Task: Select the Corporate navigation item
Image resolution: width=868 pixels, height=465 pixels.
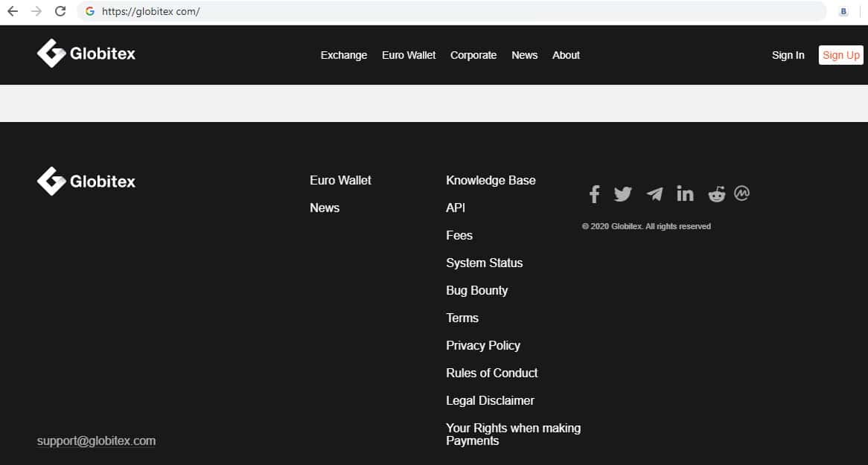Action: (473, 55)
